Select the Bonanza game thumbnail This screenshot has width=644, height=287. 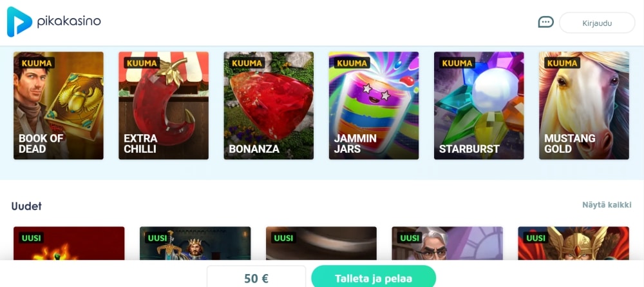tap(269, 105)
